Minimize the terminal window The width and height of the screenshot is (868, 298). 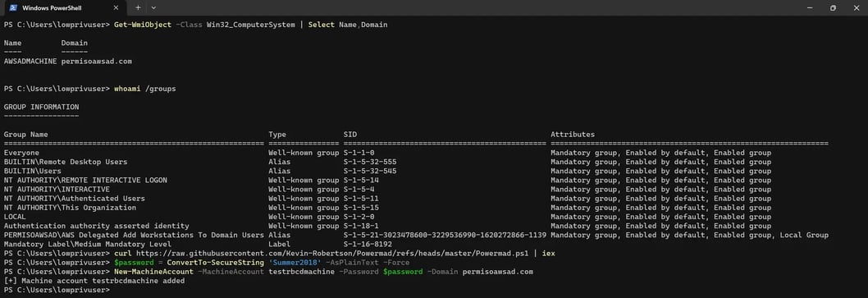pos(809,7)
